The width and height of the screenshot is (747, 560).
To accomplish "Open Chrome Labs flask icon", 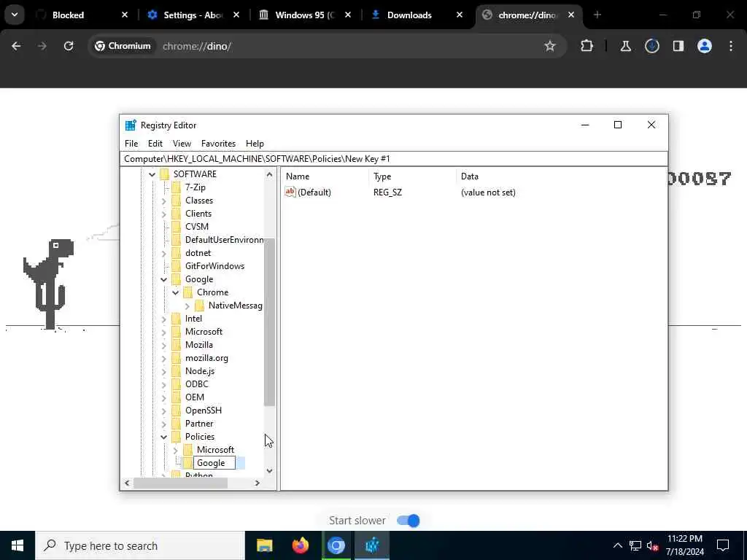I will (x=625, y=46).
